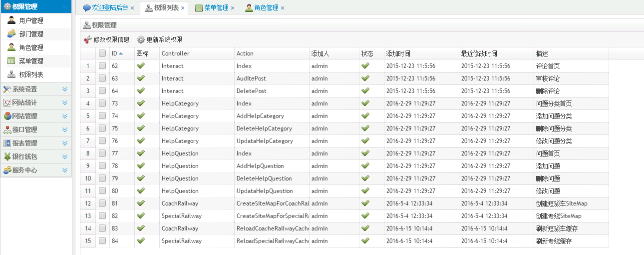Select the AuditePost action cell

click(272, 78)
